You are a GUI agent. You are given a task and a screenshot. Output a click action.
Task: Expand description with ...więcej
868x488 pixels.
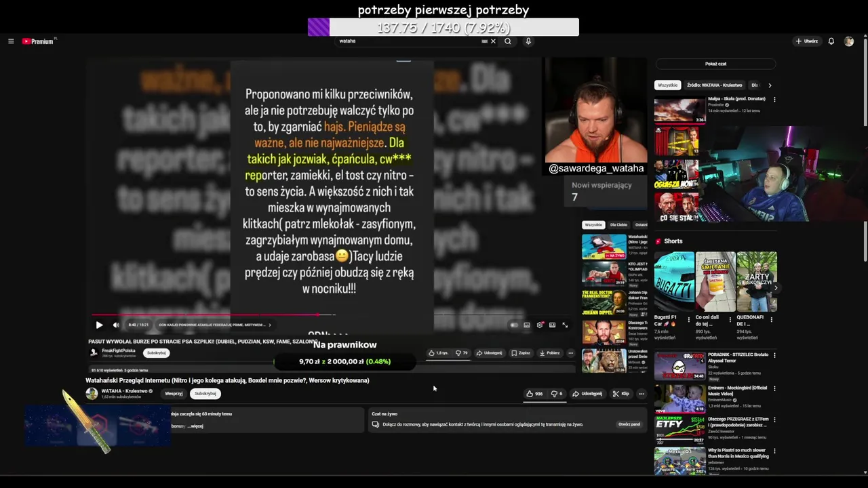pos(195,426)
